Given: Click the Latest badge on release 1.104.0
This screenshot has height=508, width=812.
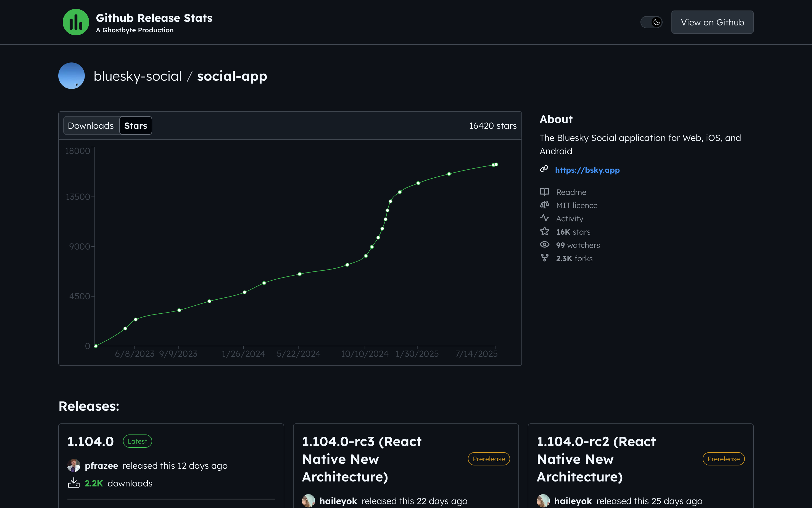Looking at the screenshot, I should [x=137, y=441].
